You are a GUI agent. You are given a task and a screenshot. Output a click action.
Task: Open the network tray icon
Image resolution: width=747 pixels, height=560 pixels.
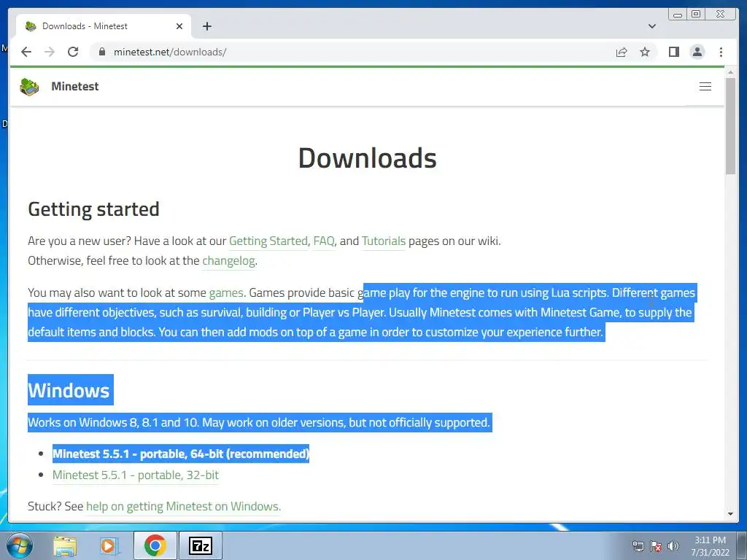(x=638, y=546)
